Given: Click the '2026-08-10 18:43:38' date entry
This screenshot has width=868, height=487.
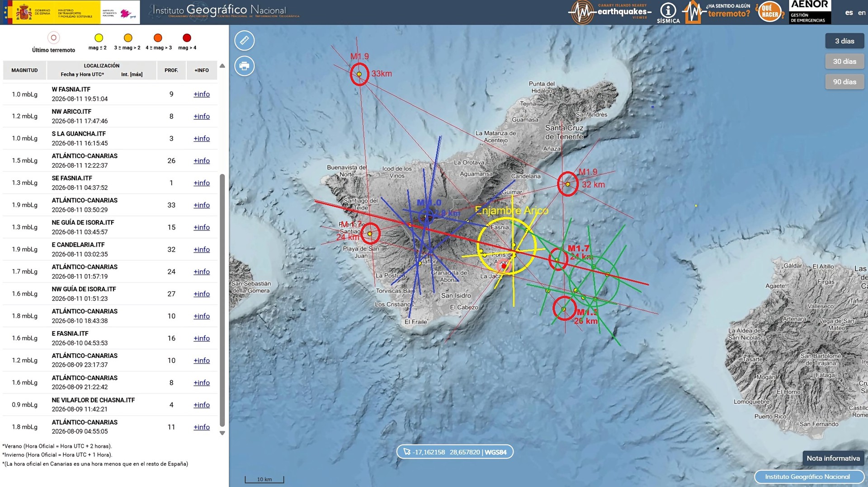Looking at the screenshot, I should (80, 321).
